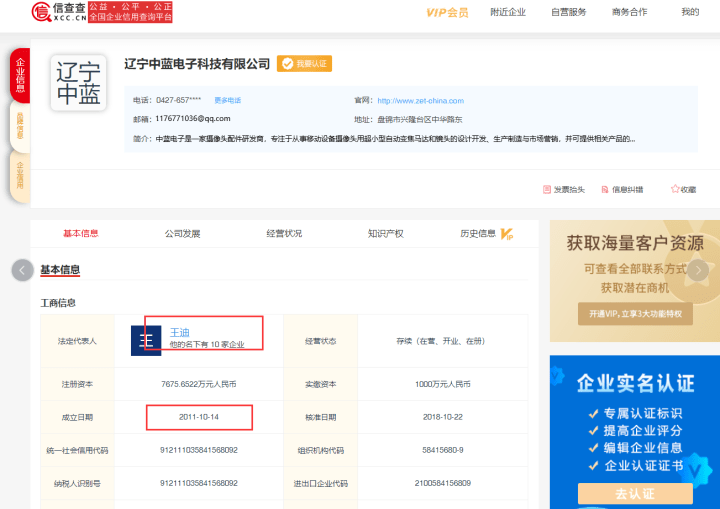The image size is (720, 509).
Task: Open the 公司发展 tab
Action: [x=182, y=233]
